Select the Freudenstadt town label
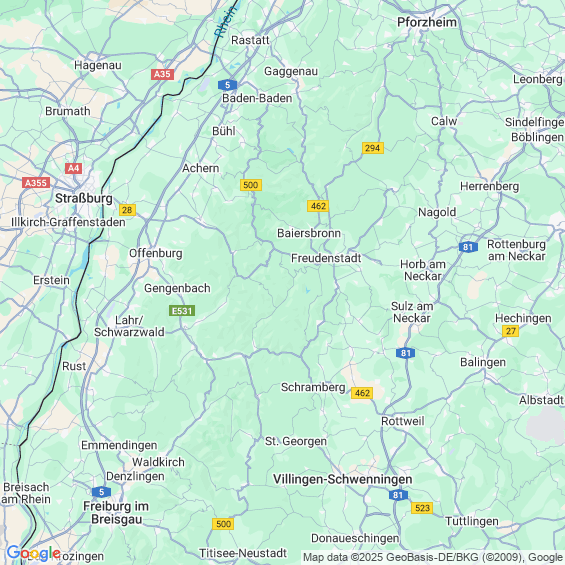The width and height of the screenshot is (565, 565). point(326,258)
